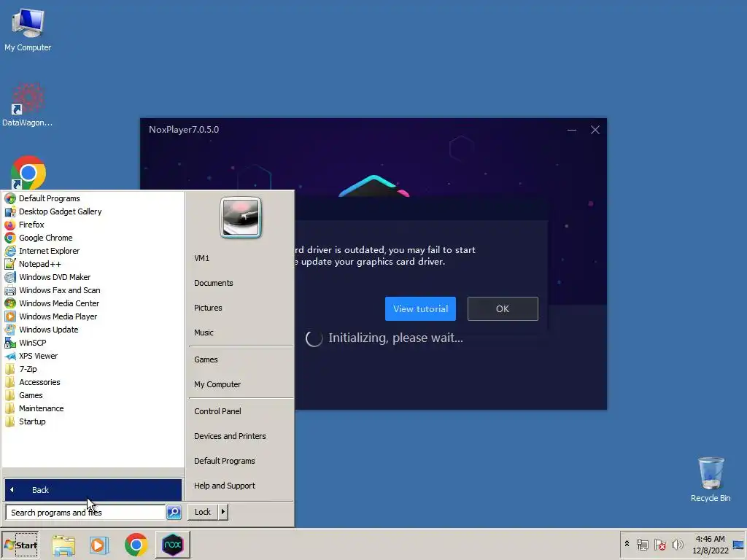
Task: Click the volume speaker tray icon
Action: [x=677, y=544]
